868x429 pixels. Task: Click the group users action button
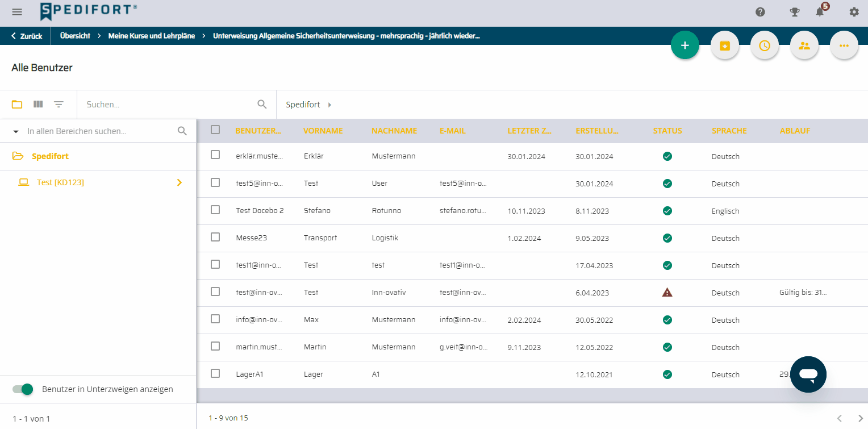(x=804, y=45)
